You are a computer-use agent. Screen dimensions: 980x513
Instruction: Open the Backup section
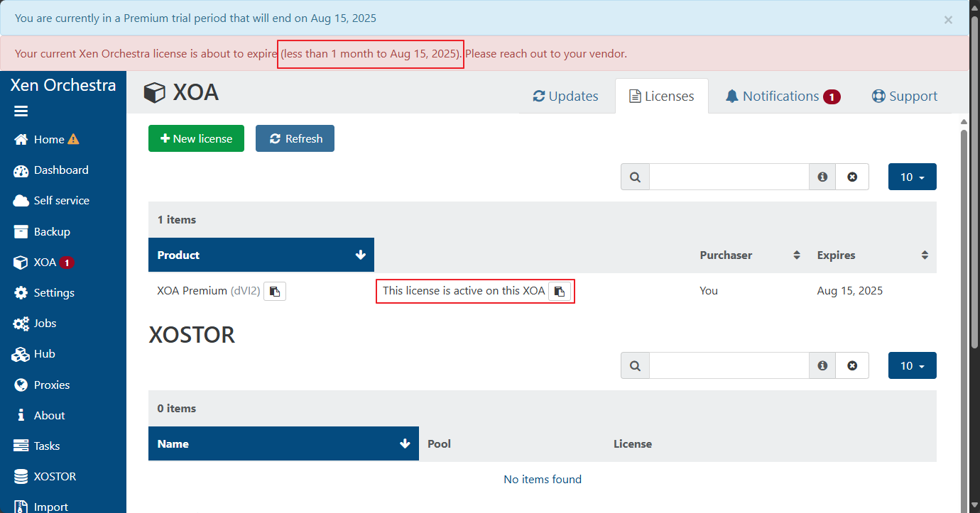pos(42,232)
